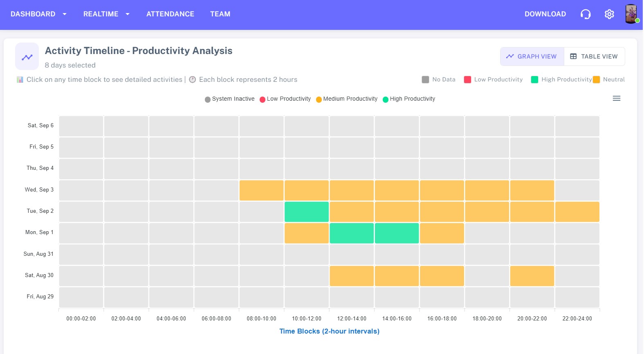Click the Download link
This screenshot has height=354, width=644.
(545, 14)
